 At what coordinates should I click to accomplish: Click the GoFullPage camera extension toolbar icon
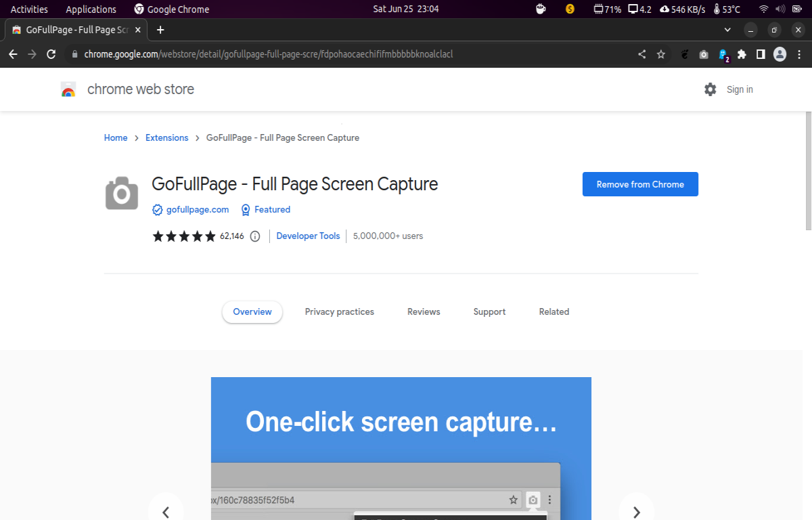704,54
